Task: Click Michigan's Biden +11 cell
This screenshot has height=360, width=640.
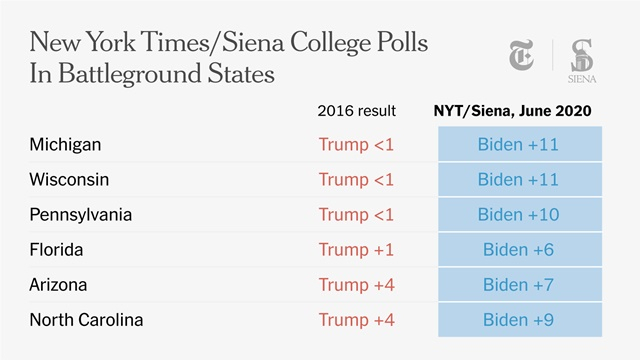Action: [520, 144]
